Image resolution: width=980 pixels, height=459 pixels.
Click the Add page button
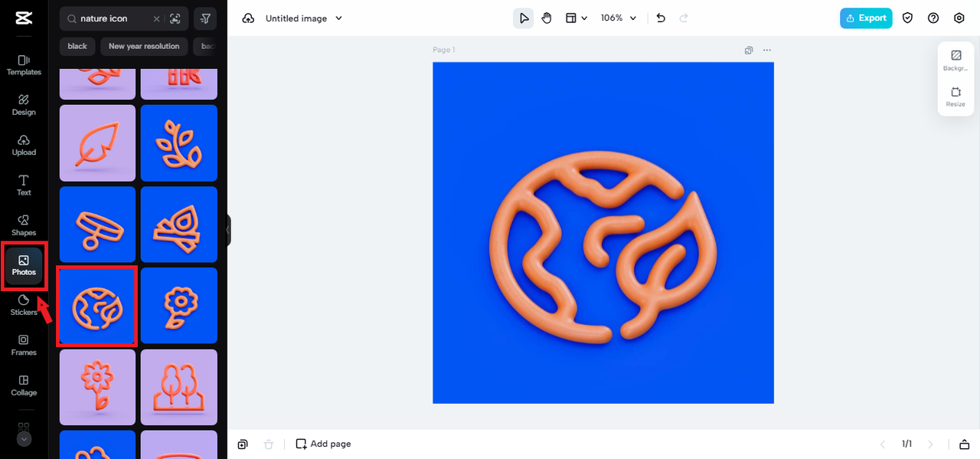click(x=323, y=444)
